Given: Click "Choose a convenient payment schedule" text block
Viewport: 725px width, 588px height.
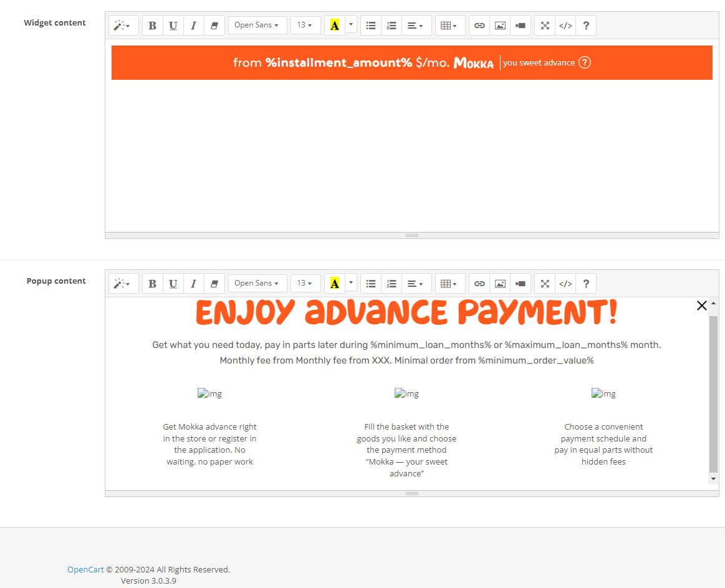Looking at the screenshot, I should [603, 444].
